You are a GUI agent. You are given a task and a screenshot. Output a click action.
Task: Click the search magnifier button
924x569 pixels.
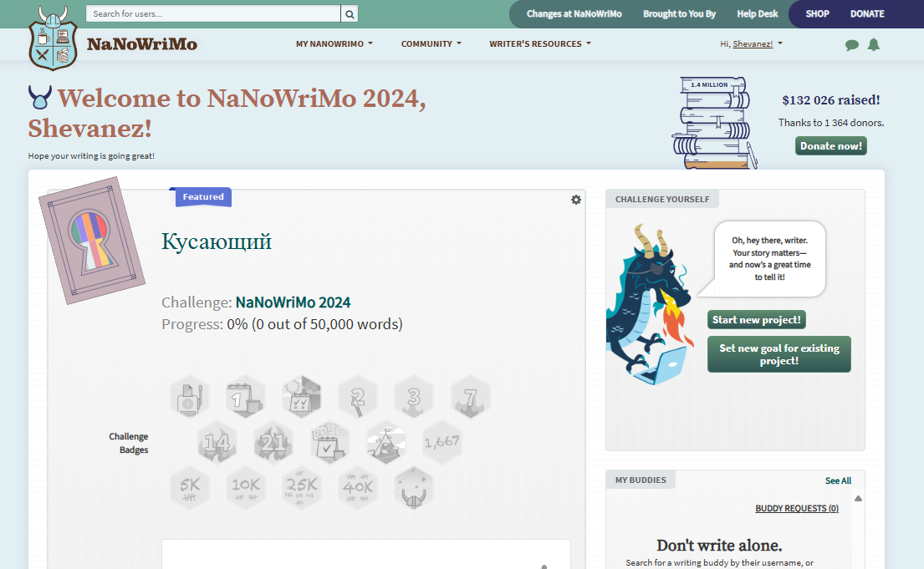coord(350,13)
